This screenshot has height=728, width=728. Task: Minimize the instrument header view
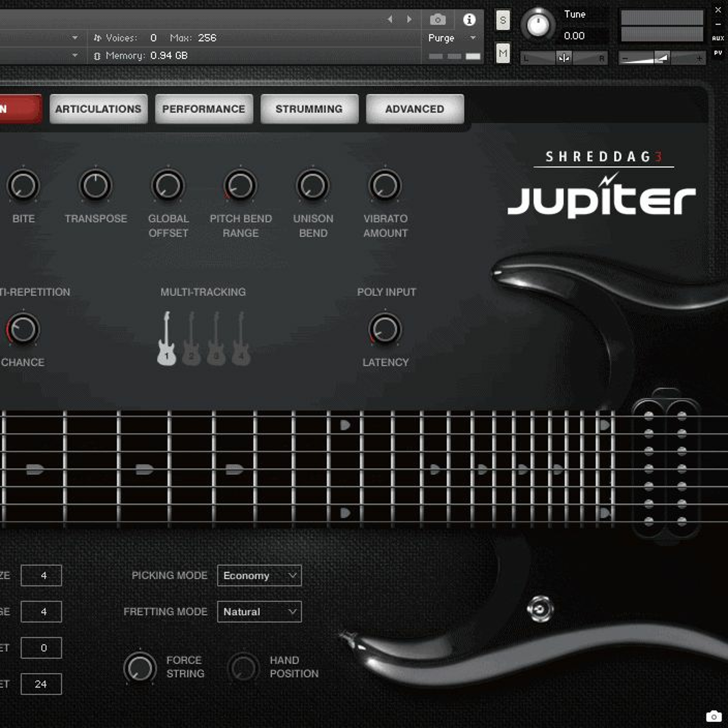pos(718,24)
